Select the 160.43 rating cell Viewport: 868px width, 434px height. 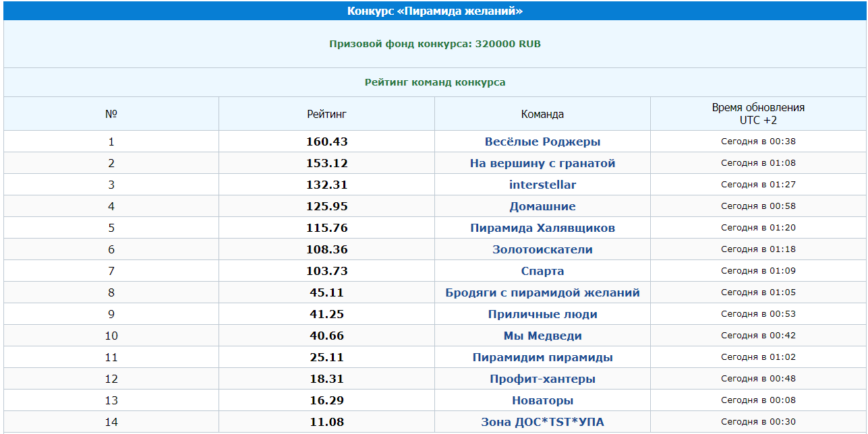click(326, 142)
